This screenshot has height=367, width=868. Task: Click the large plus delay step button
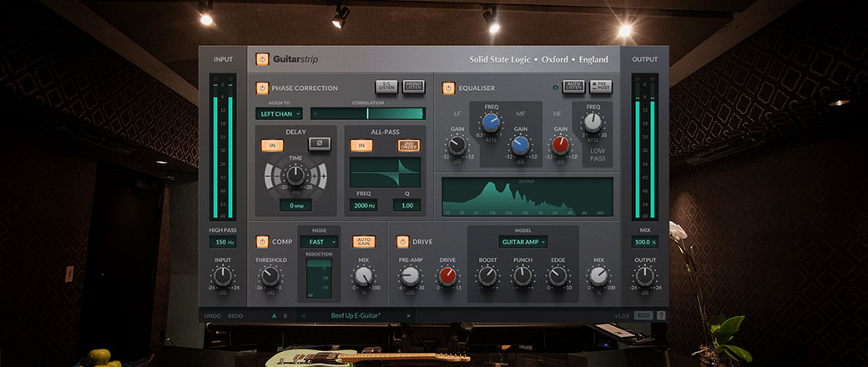tap(323, 177)
